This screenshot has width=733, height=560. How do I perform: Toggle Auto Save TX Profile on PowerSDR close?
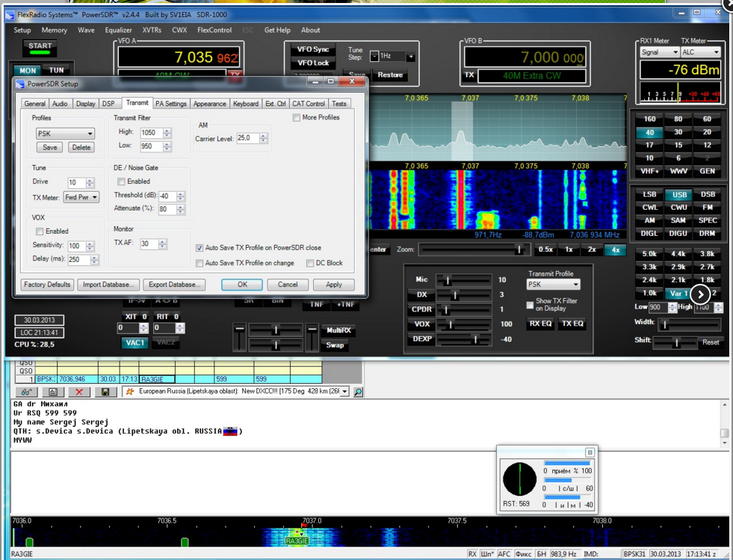click(x=200, y=248)
